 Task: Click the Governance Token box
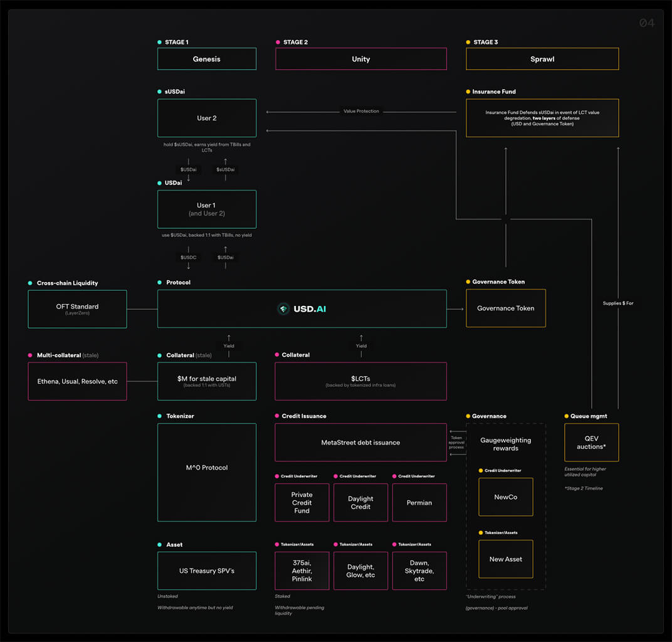pyautogui.click(x=506, y=308)
